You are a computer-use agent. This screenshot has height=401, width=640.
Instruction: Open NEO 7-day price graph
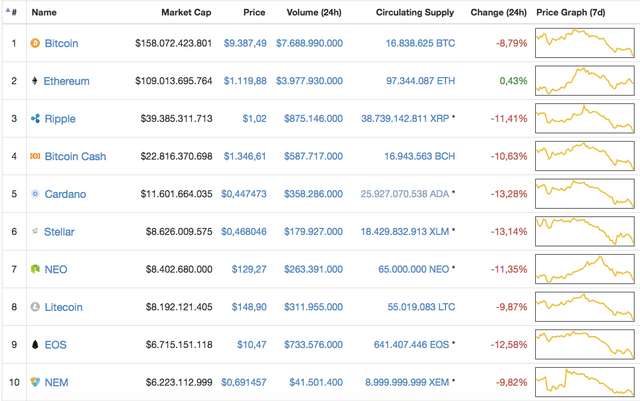tap(584, 269)
